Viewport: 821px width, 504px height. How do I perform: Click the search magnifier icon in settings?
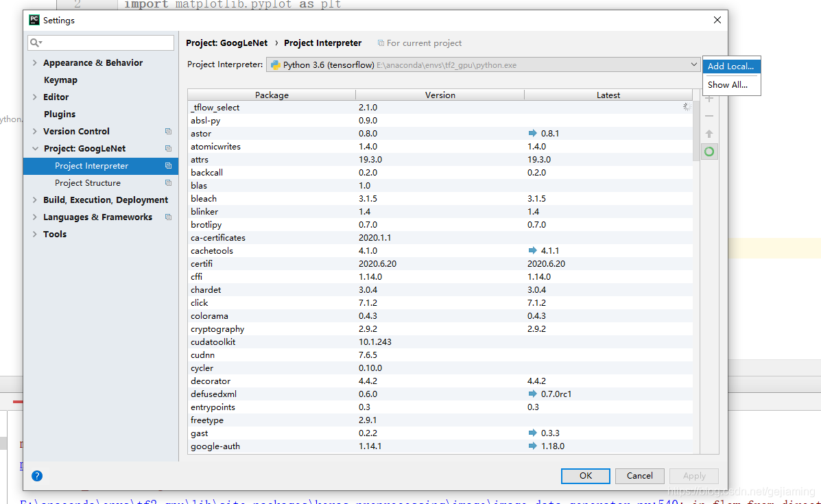36,43
